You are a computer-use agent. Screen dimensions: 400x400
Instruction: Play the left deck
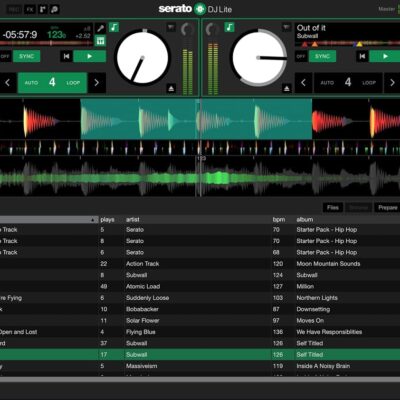coord(89,56)
